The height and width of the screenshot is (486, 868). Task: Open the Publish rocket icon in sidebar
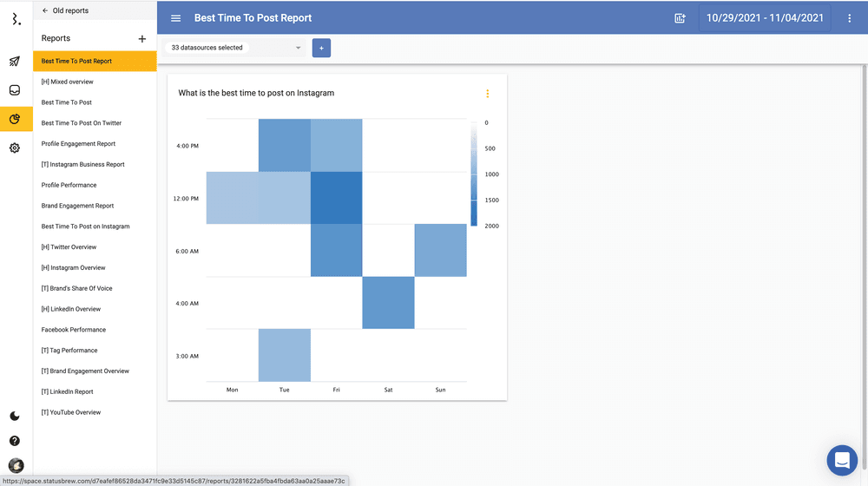[x=15, y=62]
